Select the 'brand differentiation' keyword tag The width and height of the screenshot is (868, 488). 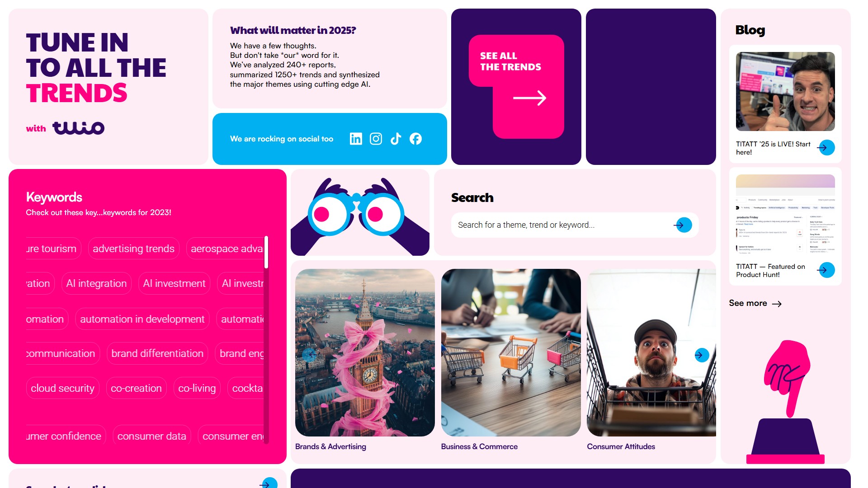157,353
